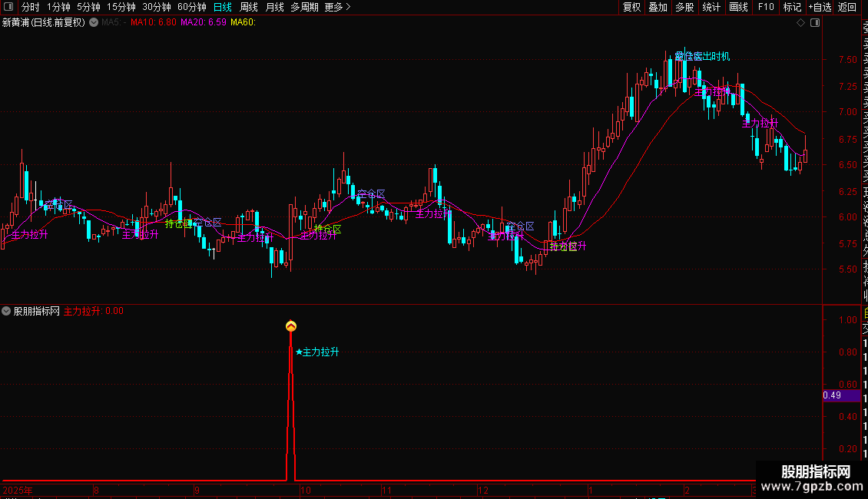Click the 标记 mark button
The width and height of the screenshot is (868, 499).
pos(792,7)
